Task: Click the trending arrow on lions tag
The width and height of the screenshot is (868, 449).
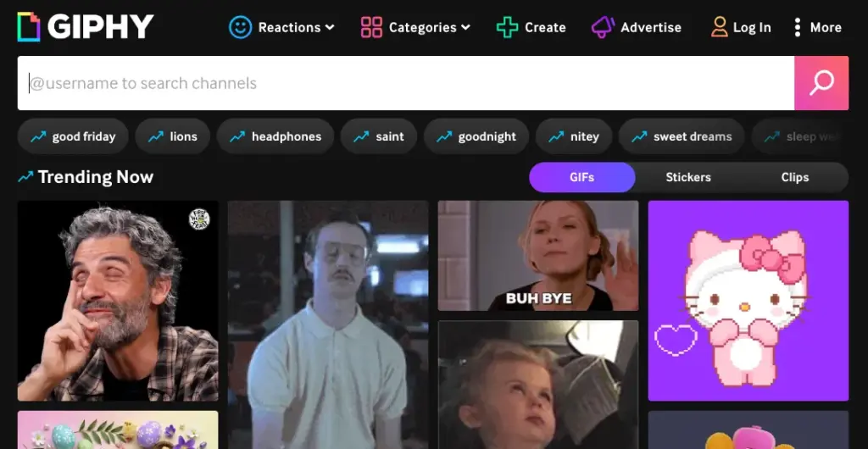Action: [x=156, y=136]
